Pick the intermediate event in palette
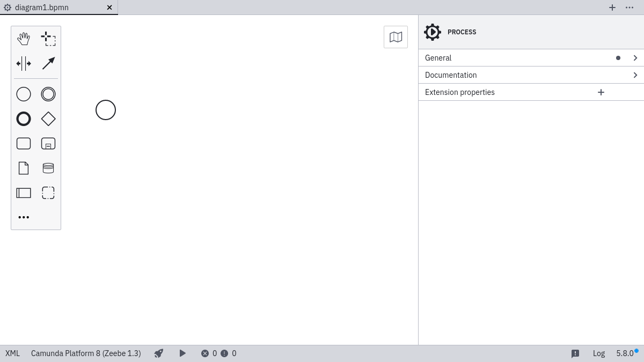Image resolution: width=644 pixels, height=362 pixels. tap(48, 94)
